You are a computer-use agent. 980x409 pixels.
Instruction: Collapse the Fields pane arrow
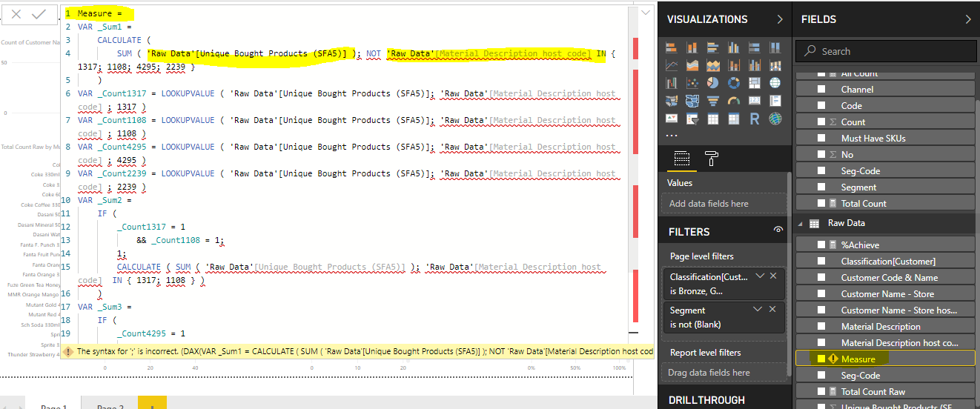(968, 19)
